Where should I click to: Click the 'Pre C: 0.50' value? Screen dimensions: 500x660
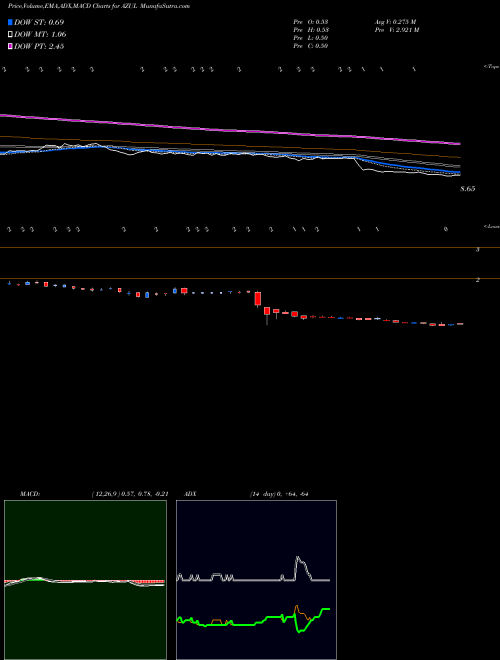[x=311, y=46]
